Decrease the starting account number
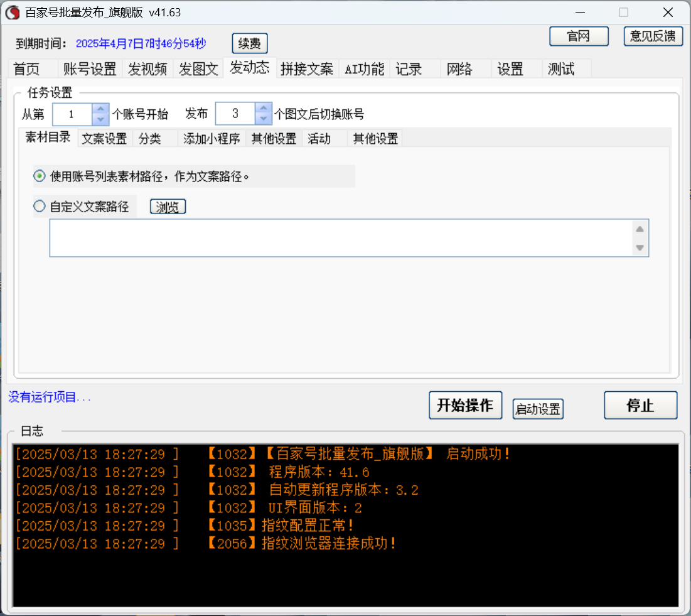The image size is (691, 616). pos(100,119)
